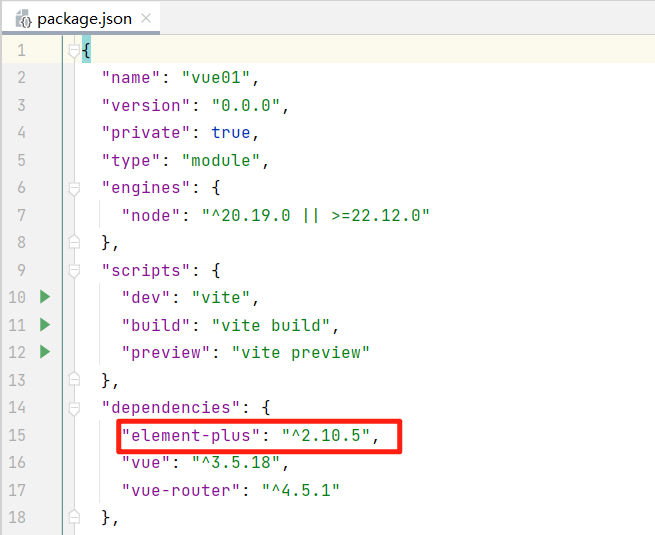Click the "dependencies" key
This screenshot has width=655, height=535.
[x=171, y=408]
